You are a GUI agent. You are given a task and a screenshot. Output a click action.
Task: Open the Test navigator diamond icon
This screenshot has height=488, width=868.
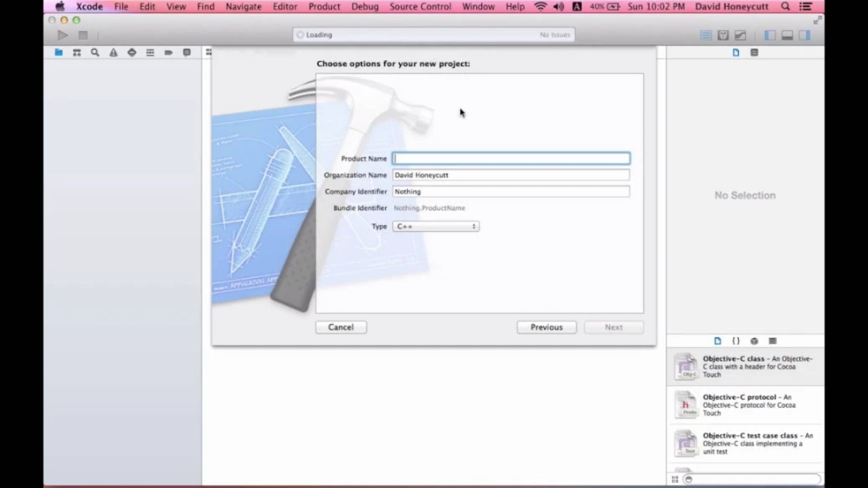(x=131, y=53)
